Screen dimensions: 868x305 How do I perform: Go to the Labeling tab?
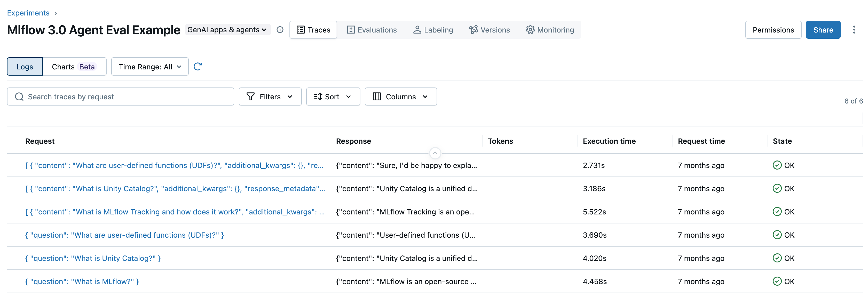(x=433, y=30)
